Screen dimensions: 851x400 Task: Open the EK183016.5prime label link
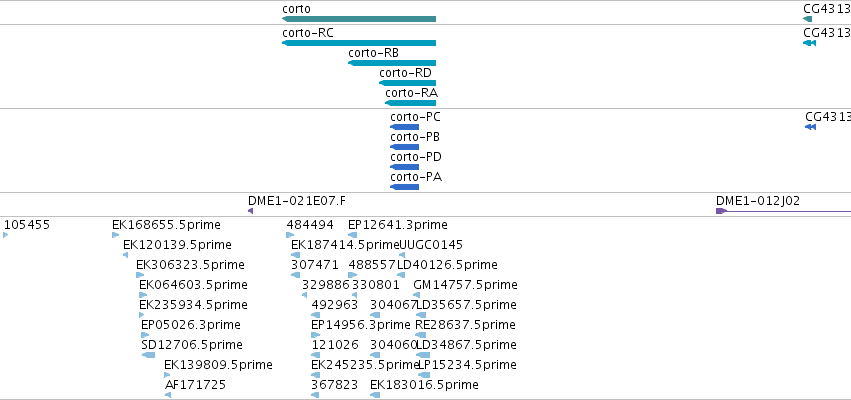click(424, 385)
